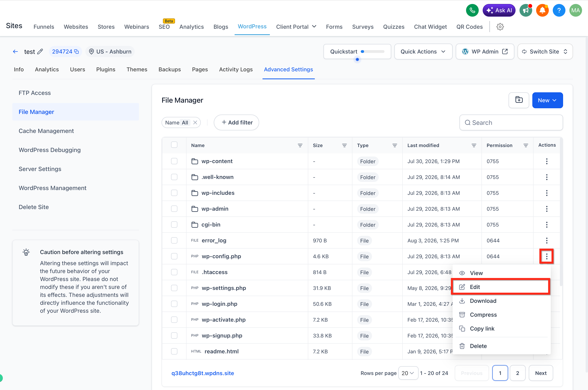Image resolution: width=588 pixels, height=390 pixels.
Task: Toggle the select-all checkbox in header
Action: coord(174,145)
